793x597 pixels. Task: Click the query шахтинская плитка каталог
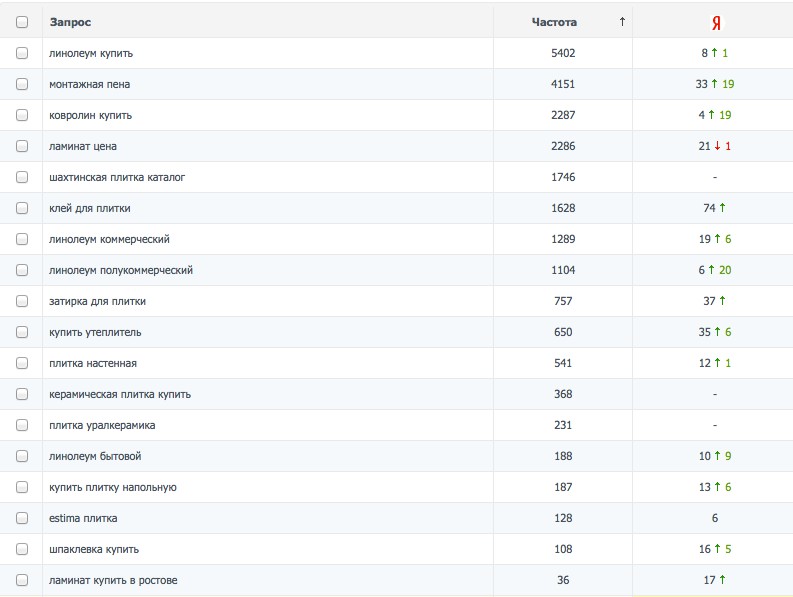[x=117, y=177]
